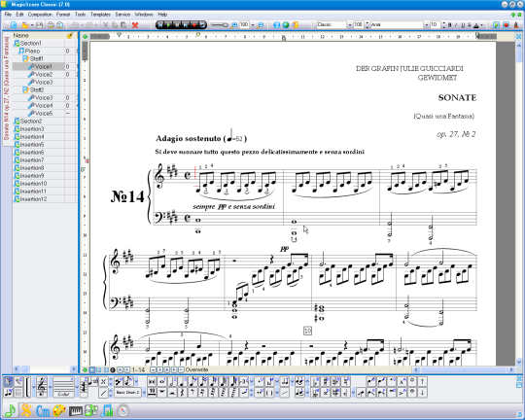Click the globe web icon
Viewport: 525px width, 420px height.
(286, 24)
